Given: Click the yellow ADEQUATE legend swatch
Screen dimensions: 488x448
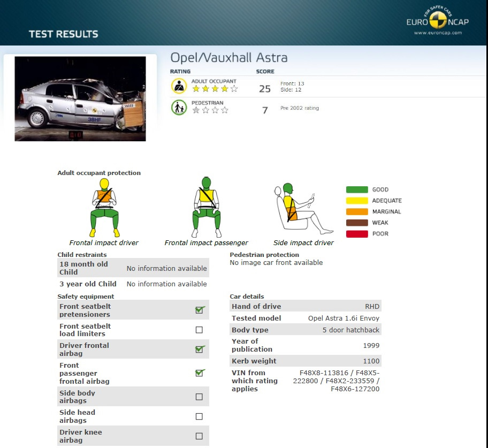Looking at the screenshot, I should (x=357, y=201).
